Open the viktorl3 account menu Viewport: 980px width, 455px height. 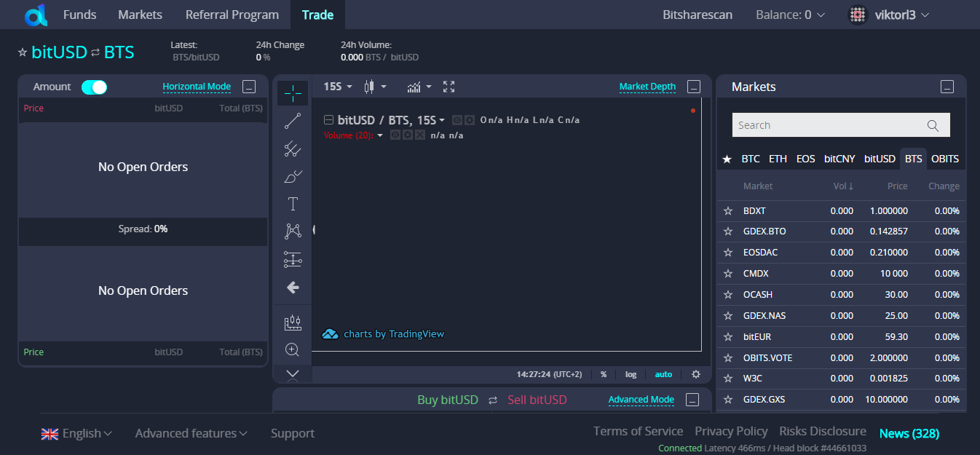[890, 15]
